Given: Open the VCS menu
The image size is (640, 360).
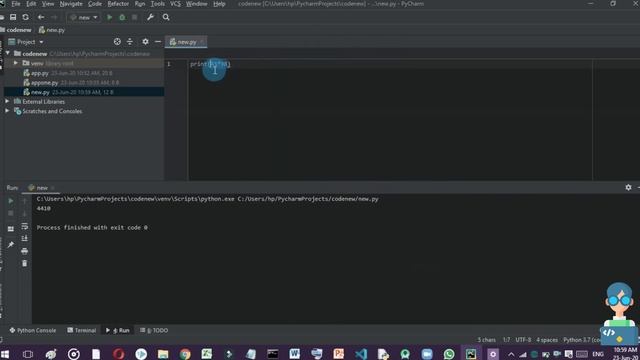Looking at the screenshot, I should click(175, 4).
